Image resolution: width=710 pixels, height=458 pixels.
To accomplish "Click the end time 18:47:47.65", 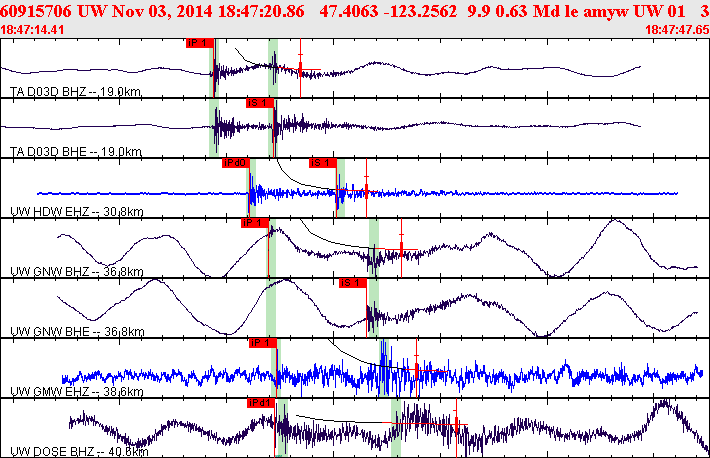I will pyautogui.click(x=677, y=30).
